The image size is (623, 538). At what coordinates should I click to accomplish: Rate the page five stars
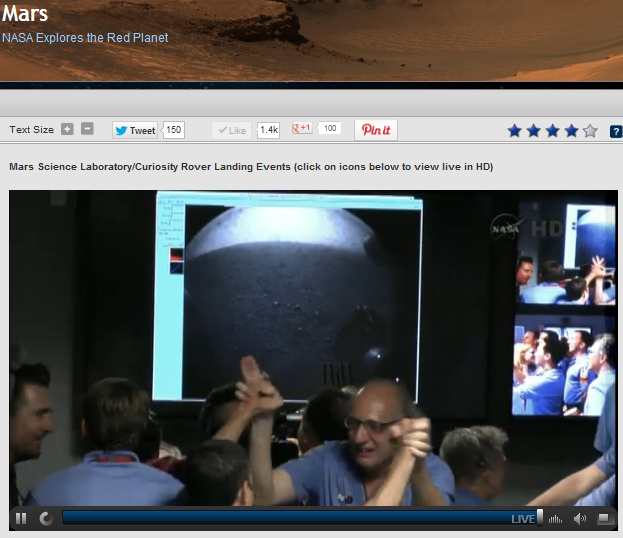click(590, 131)
